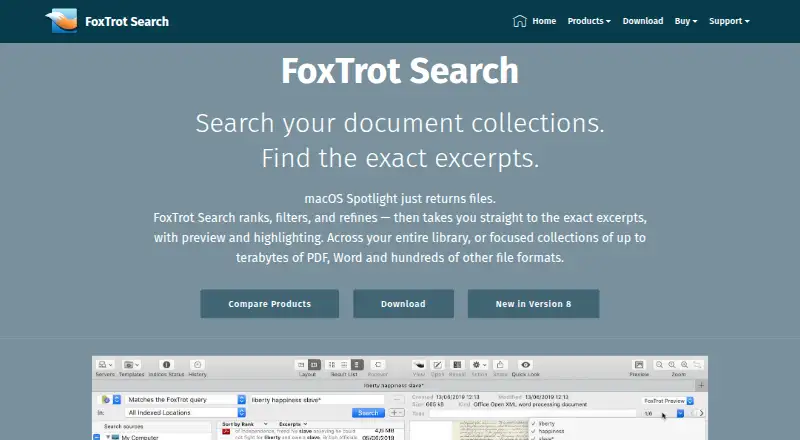The image size is (800, 440).
Task: Click the liberty happiness slave* query field
Action: 317,400
